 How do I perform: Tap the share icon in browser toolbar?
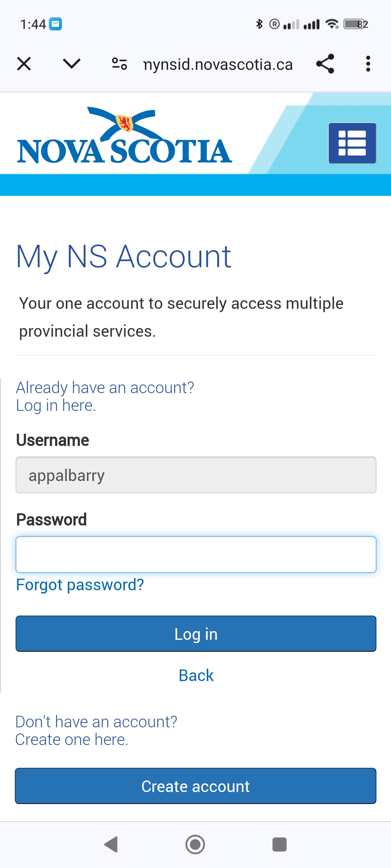(x=325, y=64)
